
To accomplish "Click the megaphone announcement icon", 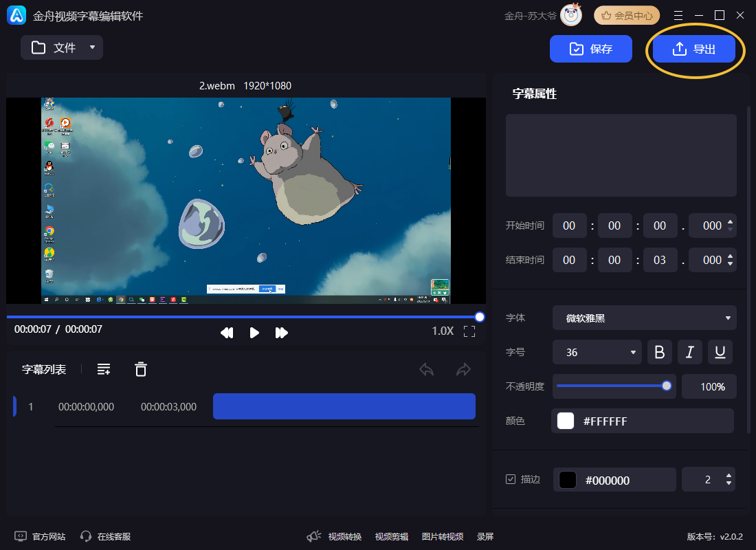I will [x=314, y=536].
